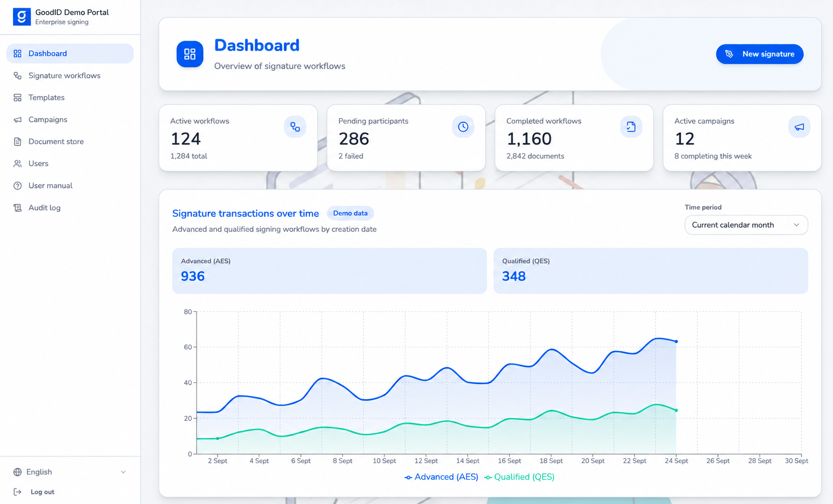Open the Time period dropdown
833x504 pixels.
click(x=746, y=225)
